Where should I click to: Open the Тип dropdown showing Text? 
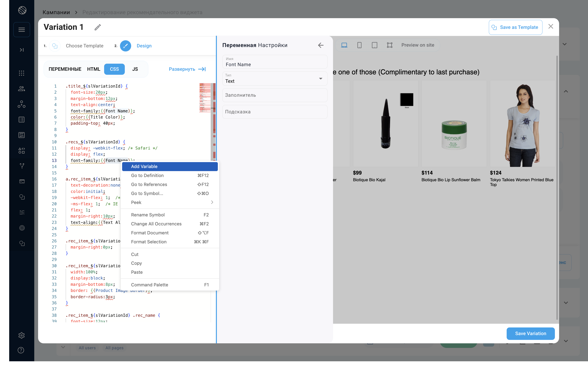(275, 79)
